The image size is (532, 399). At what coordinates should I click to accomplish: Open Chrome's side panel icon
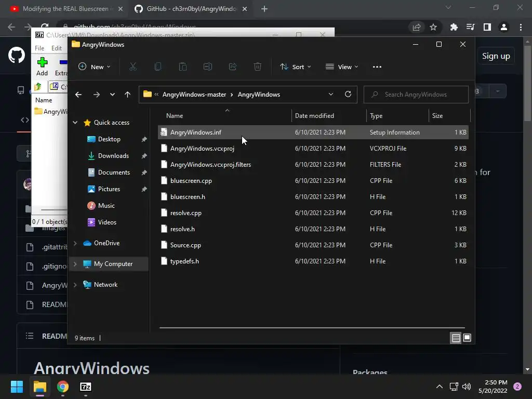pos(487,27)
